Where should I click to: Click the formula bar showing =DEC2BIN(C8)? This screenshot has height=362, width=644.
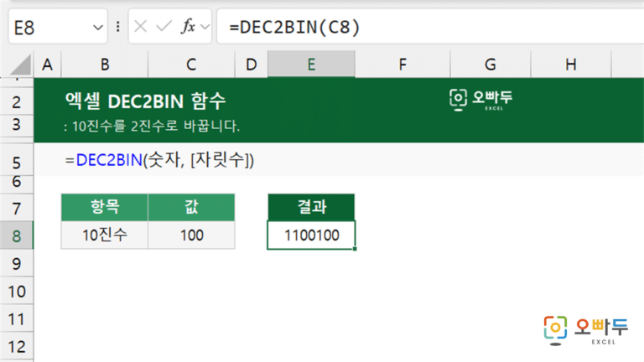[x=430, y=27]
